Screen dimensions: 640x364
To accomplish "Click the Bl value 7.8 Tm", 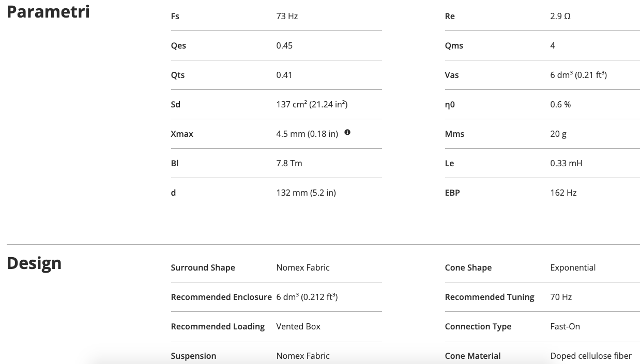I will click(x=289, y=164).
